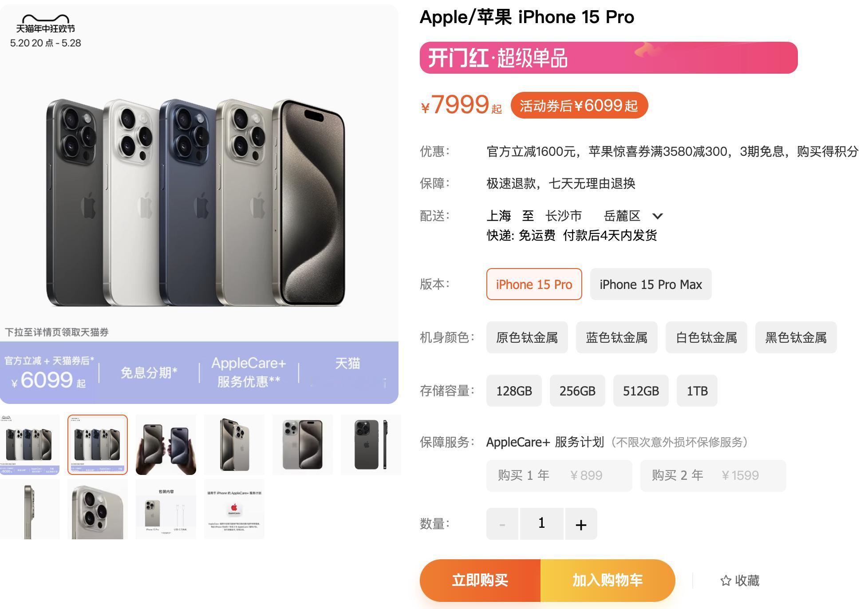Choose 蓝色钛金属 body color

coord(616,337)
